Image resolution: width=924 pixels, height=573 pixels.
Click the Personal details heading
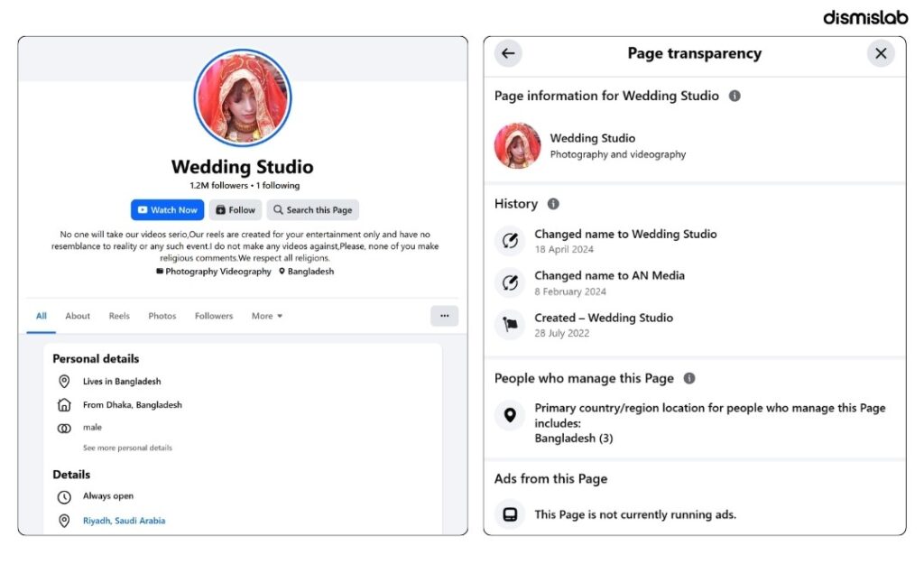tap(96, 359)
